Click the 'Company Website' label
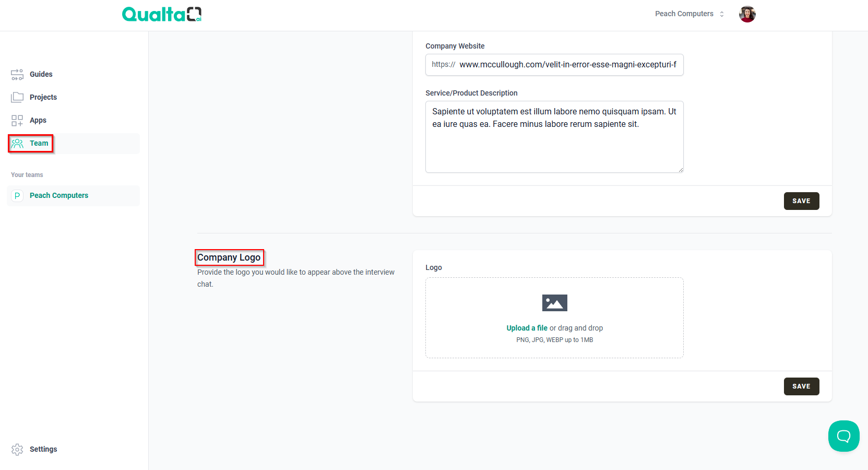 pyautogui.click(x=455, y=46)
